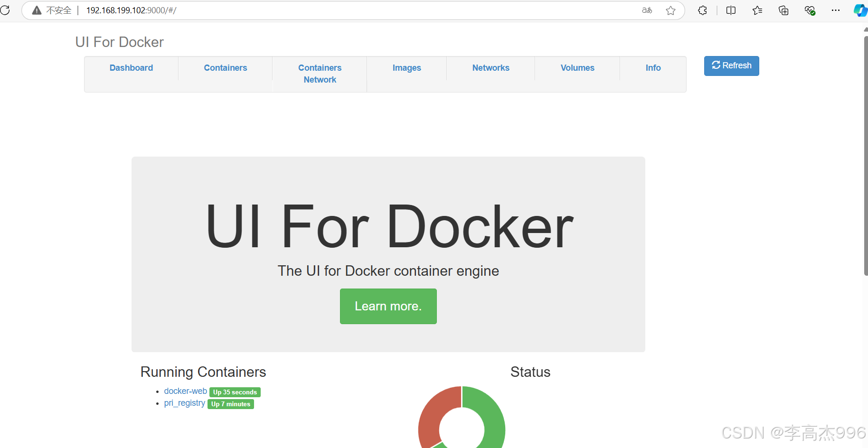This screenshot has width=868, height=448.
Task: Open the browser settings and more menu
Action: [836, 10]
